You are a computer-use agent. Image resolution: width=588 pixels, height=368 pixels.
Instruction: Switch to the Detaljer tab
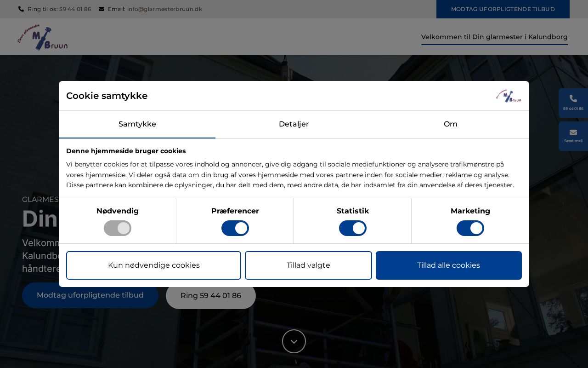click(294, 124)
